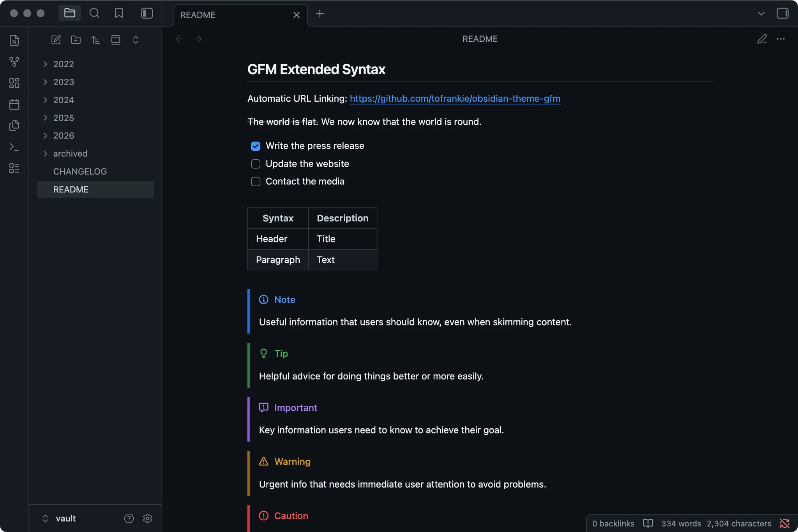Open new tab plus button

(x=320, y=14)
